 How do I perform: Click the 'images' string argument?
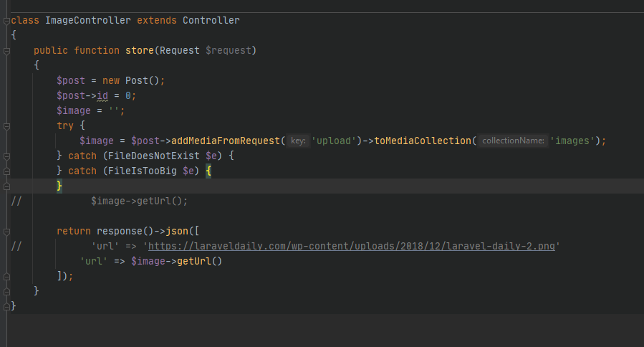(572, 141)
